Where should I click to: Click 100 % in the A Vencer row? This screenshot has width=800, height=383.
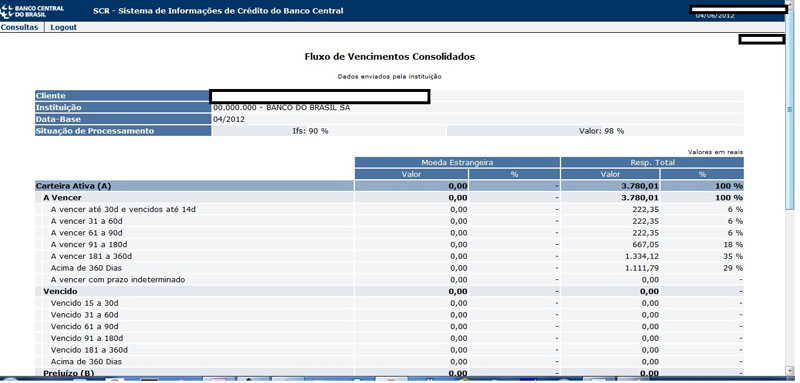[729, 198]
